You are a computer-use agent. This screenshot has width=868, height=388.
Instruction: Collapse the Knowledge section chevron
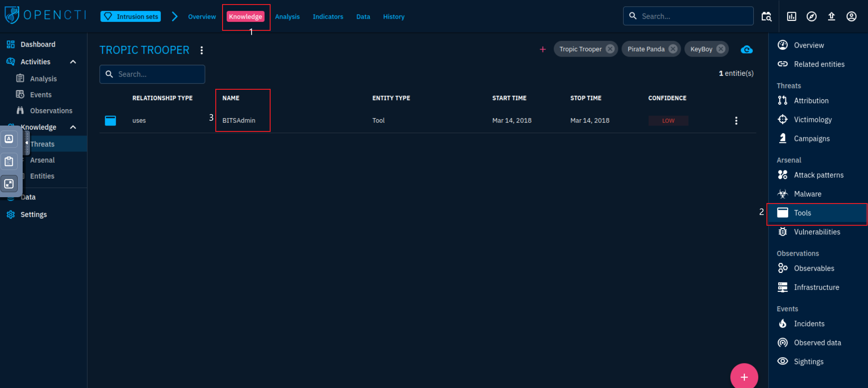click(x=73, y=127)
